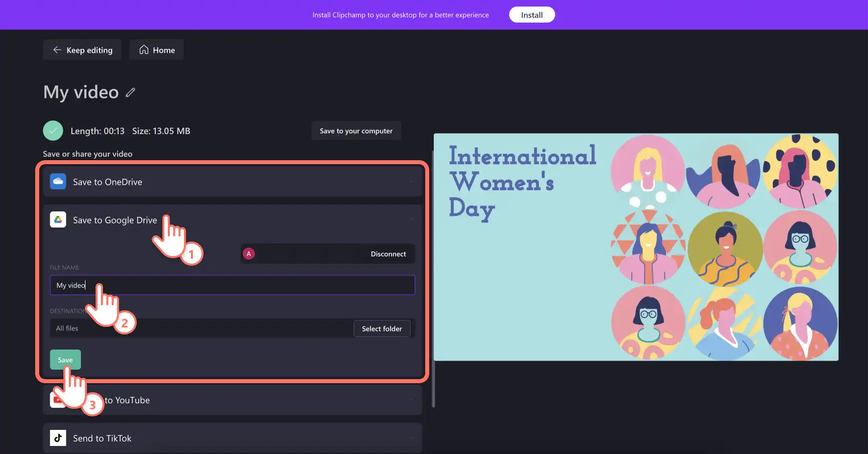This screenshot has width=868, height=454.
Task: Click the account avatar letter A
Action: (249, 254)
